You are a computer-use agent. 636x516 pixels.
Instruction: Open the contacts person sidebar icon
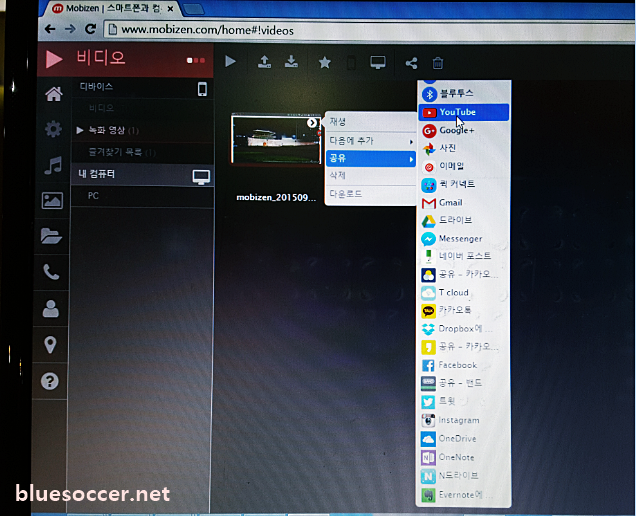pyautogui.click(x=51, y=309)
